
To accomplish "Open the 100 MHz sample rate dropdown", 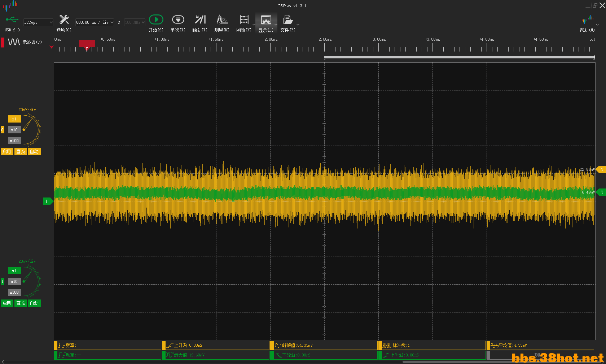I will point(135,22).
